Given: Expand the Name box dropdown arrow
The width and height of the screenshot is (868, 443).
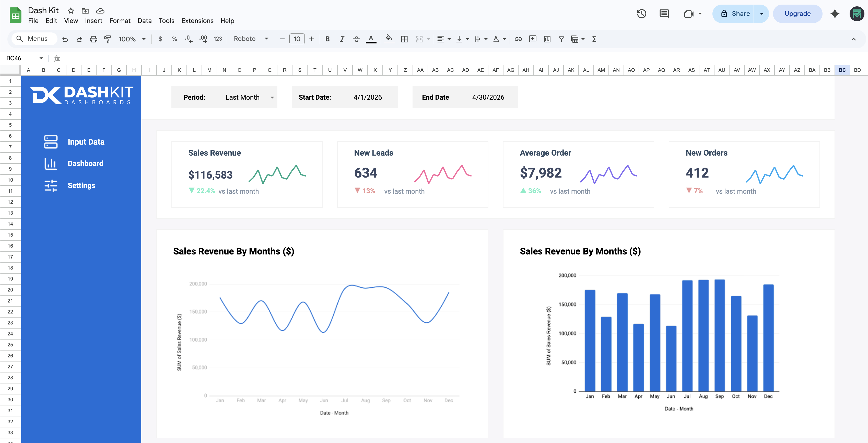Looking at the screenshot, I should (41, 58).
